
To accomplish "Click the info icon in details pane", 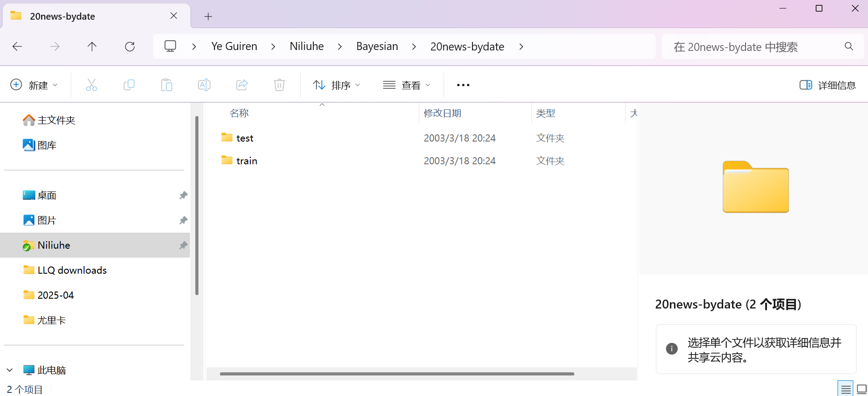I will coord(671,349).
